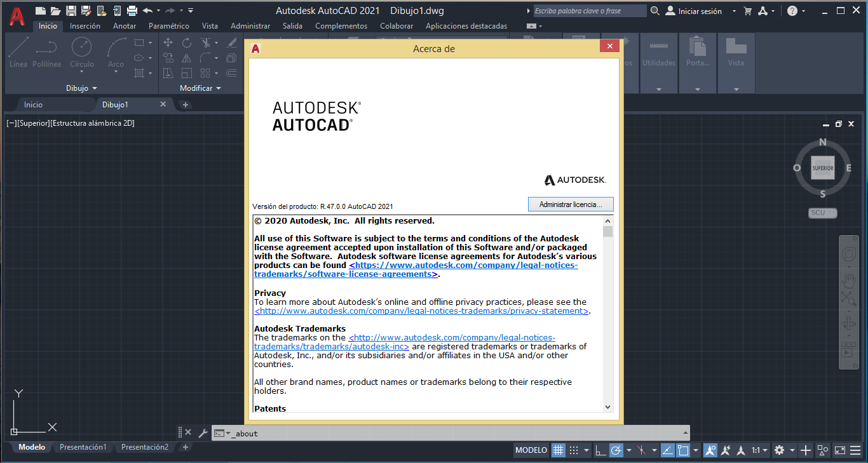Image resolution: width=868 pixels, height=463 pixels.
Task: Select the Línea tool in Dibujo panel
Action: [18, 52]
